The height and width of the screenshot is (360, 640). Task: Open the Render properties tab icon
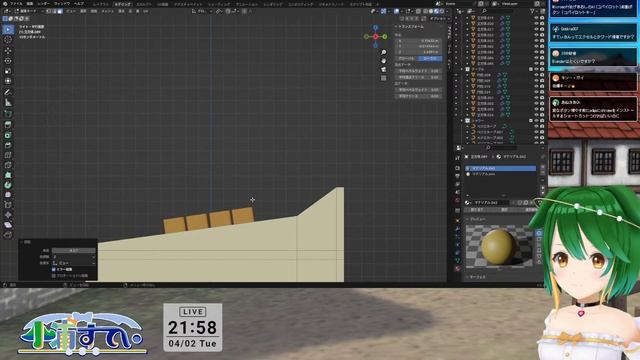tap(458, 168)
